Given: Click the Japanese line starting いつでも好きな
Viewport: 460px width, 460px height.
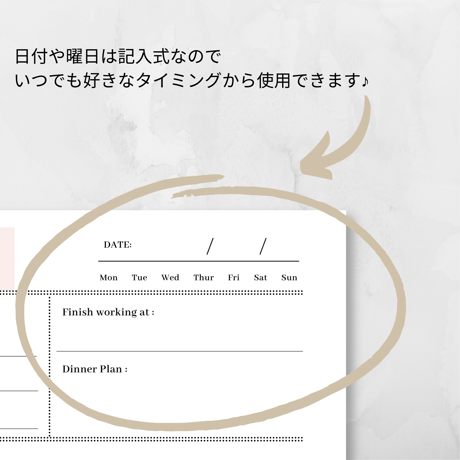Looking at the screenshot, I should [x=192, y=81].
